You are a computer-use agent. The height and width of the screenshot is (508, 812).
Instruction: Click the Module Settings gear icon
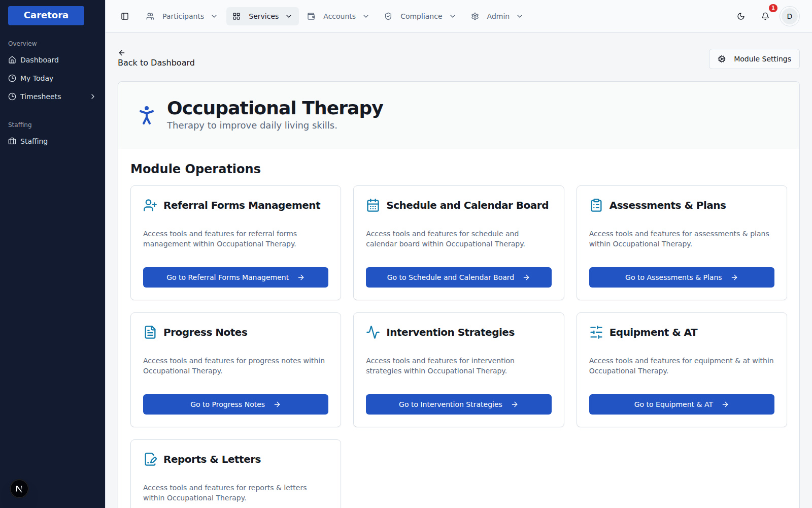tap(722, 59)
